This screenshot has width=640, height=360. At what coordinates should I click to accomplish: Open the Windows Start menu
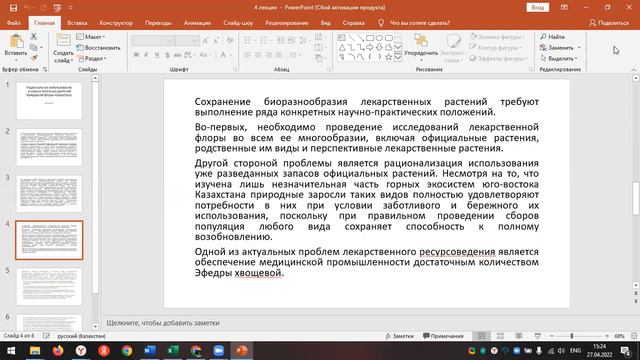(x=11, y=351)
